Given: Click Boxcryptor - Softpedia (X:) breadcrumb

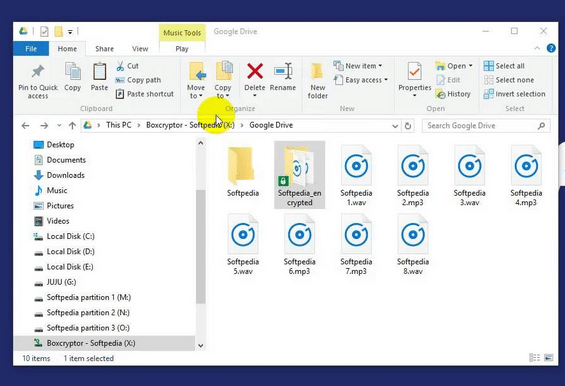Looking at the screenshot, I should point(190,125).
